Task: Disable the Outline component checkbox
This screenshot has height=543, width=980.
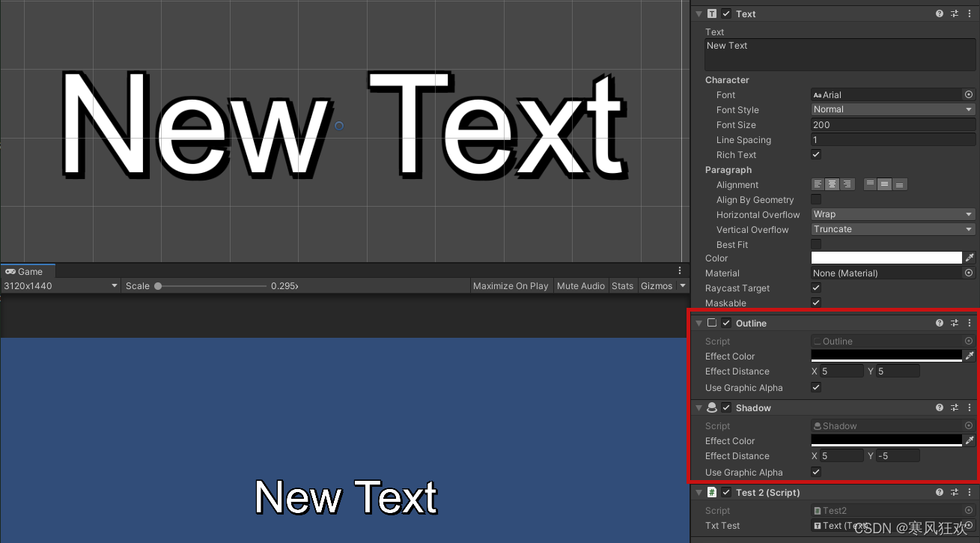Action: 726,323
